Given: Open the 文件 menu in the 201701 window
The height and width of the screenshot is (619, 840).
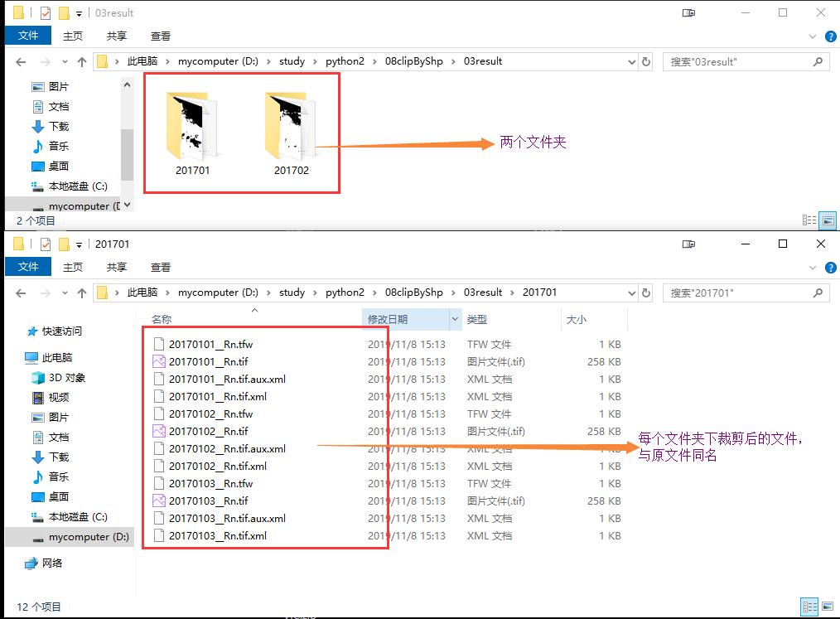Looking at the screenshot, I should 27,266.
